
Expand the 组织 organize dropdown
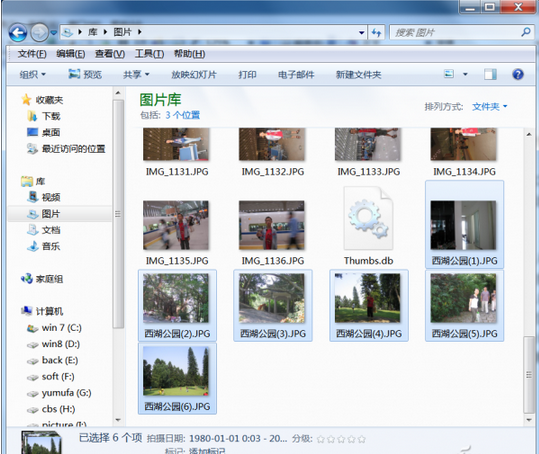(x=33, y=75)
